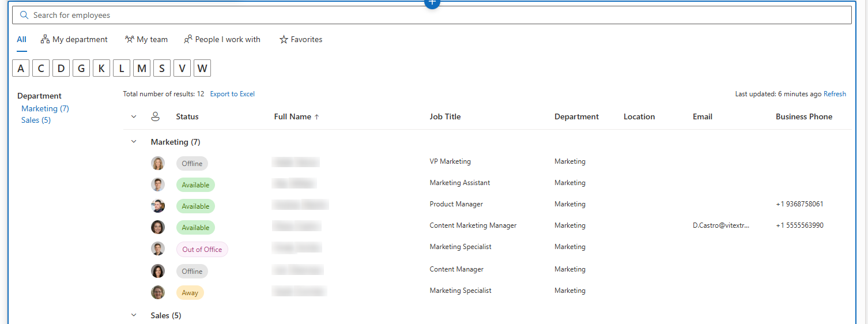This screenshot has height=324, width=868.
Task: Open Content Marketing Manager's avatar
Action: click(158, 227)
